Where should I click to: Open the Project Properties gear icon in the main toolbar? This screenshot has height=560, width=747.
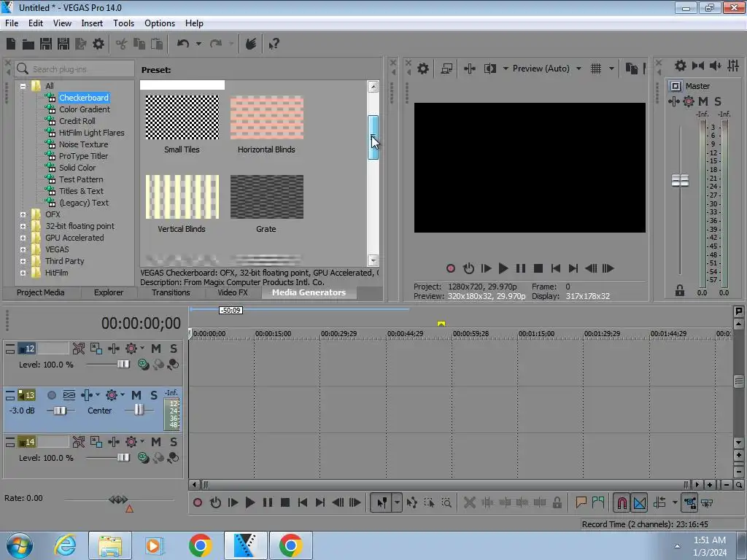(98, 44)
